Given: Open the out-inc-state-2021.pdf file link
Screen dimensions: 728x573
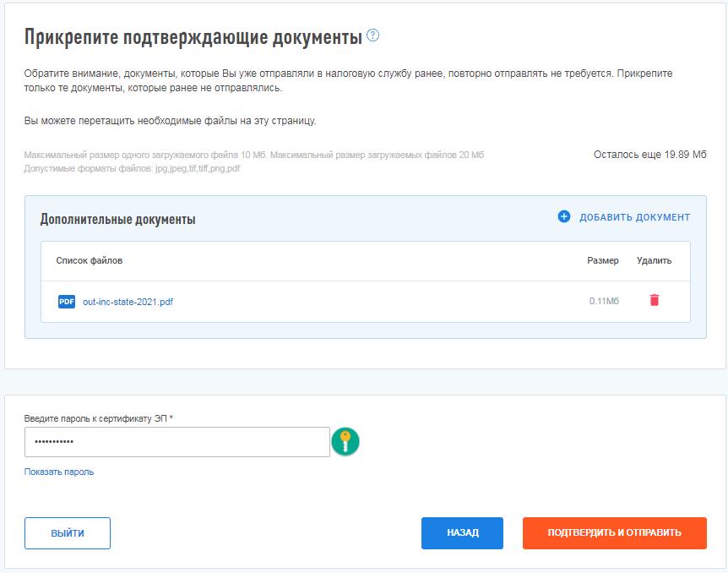Looking at the screenshot, I should click(x=128, y=302).
